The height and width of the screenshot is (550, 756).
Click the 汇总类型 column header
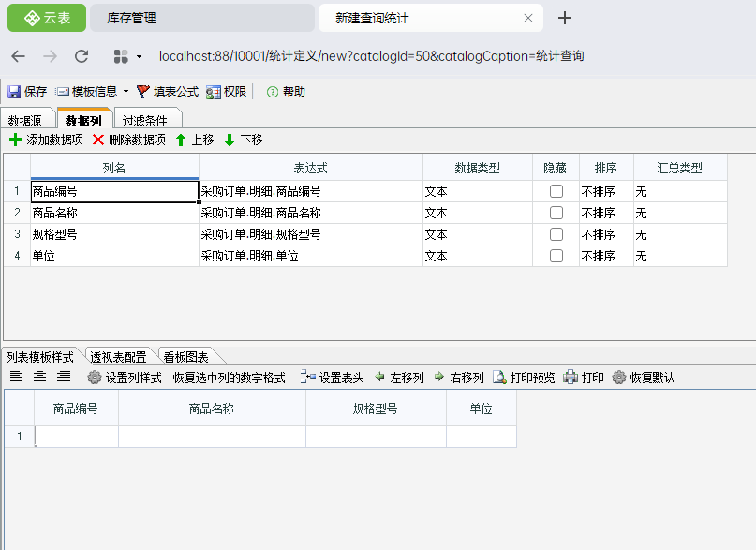point(680,168)
